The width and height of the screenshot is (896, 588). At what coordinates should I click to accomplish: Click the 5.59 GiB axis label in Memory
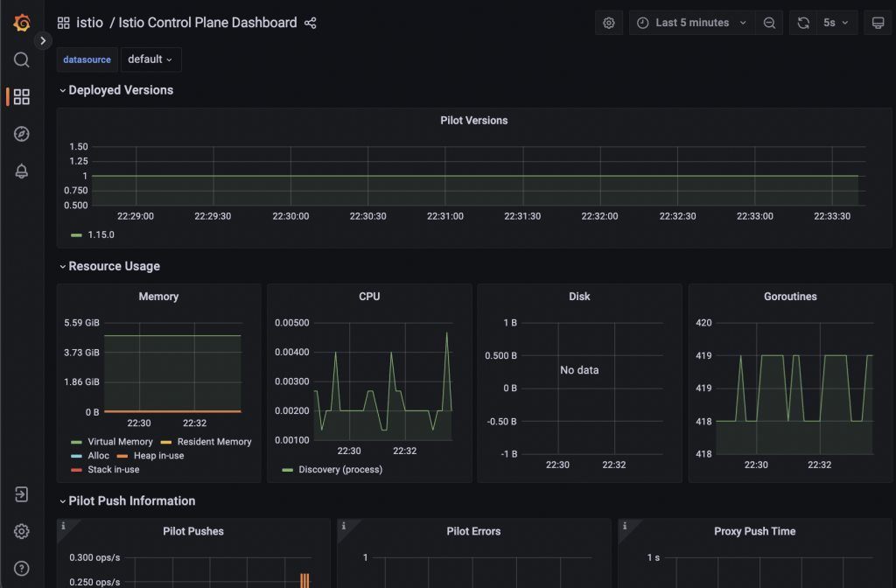(81, 323)
